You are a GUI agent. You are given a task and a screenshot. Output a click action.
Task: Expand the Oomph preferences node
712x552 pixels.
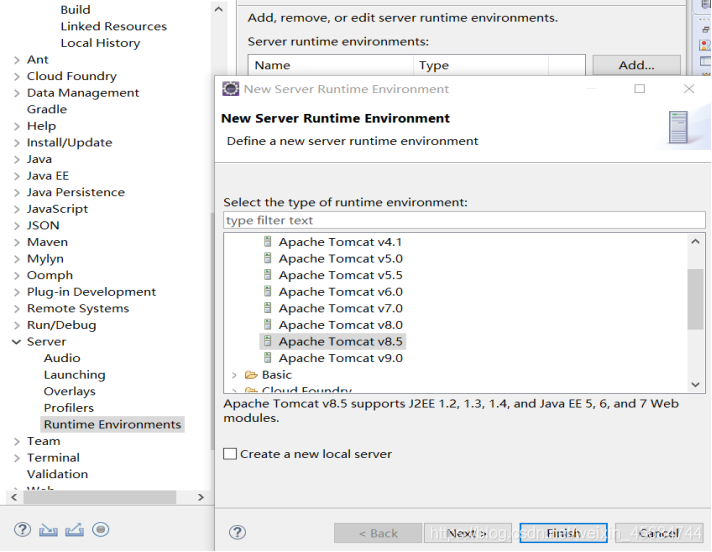click(x=17, y=276)
